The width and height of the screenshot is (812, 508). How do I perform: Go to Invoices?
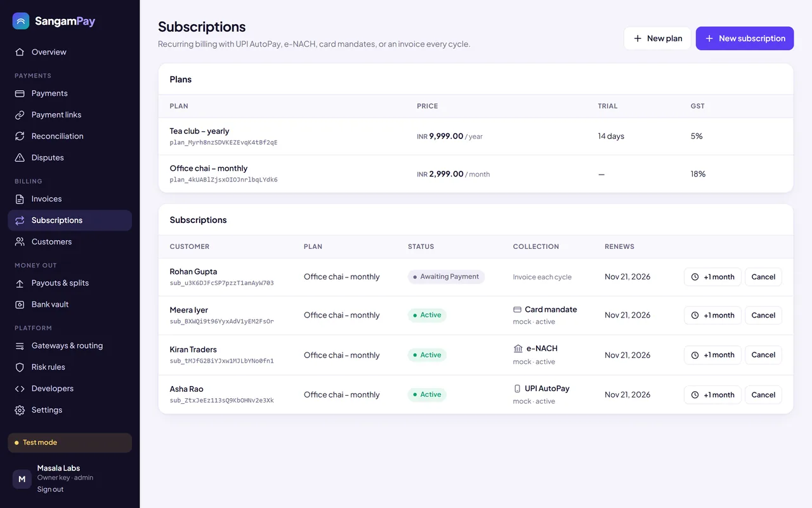click(x=70, y=199)
